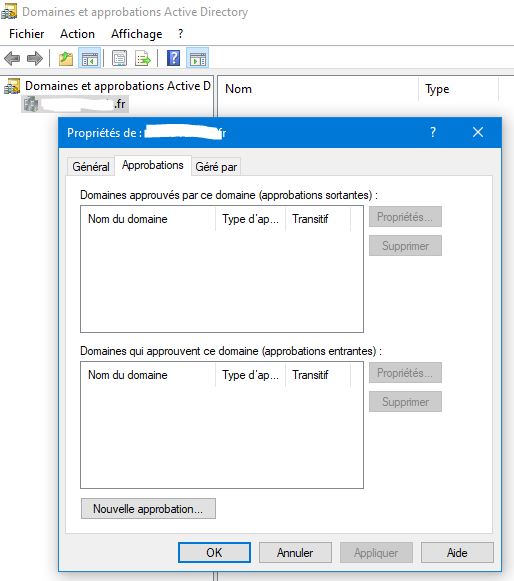Screen dimensions: 514x581
Task: Click the application icon in the title bar
Action: pyautogui.click(x=9, y=11)
